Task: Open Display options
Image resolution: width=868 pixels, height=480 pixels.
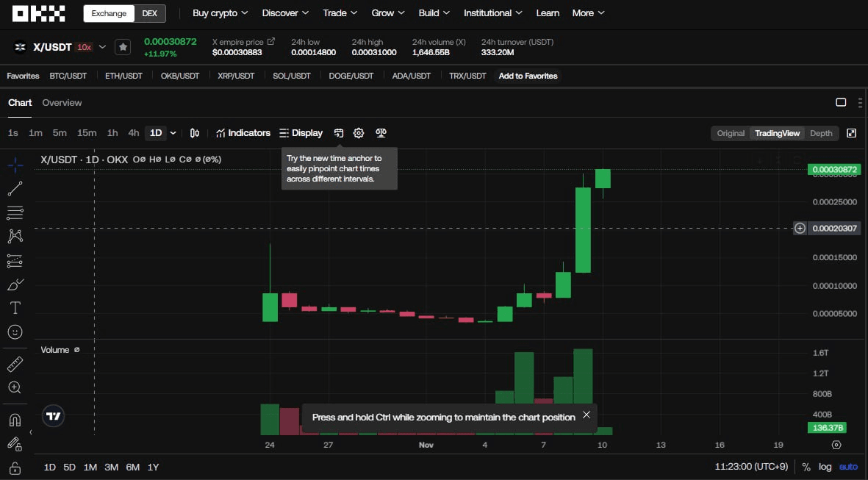Action: (x=301, y=133)
